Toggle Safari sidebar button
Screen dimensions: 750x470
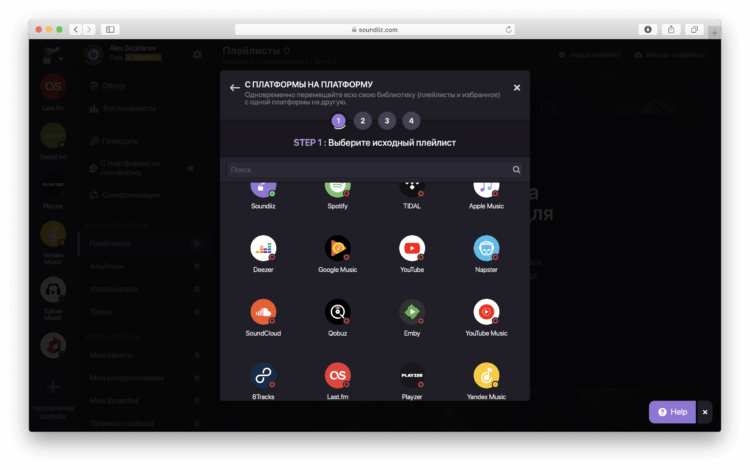110,29
